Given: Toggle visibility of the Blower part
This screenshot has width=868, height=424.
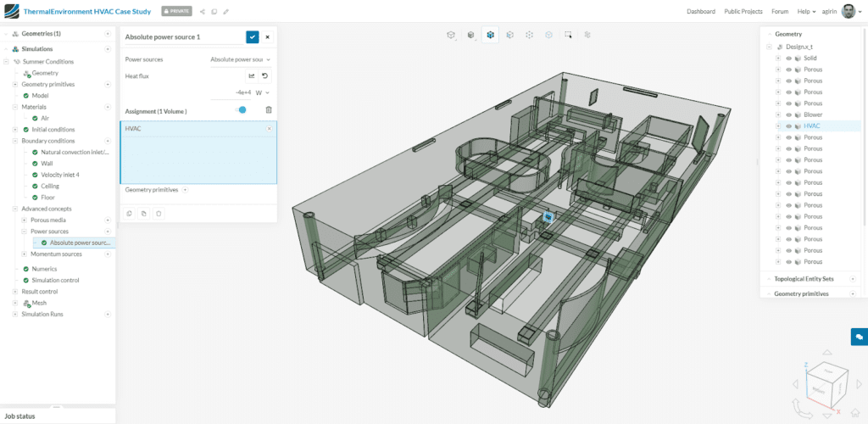Looking at the screenshot, I should (788, 114).
